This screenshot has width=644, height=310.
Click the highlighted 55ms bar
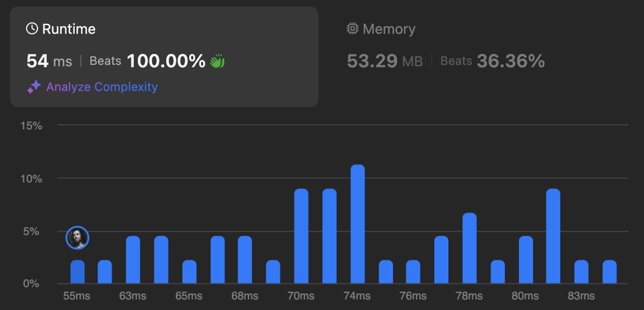[77, 272]
